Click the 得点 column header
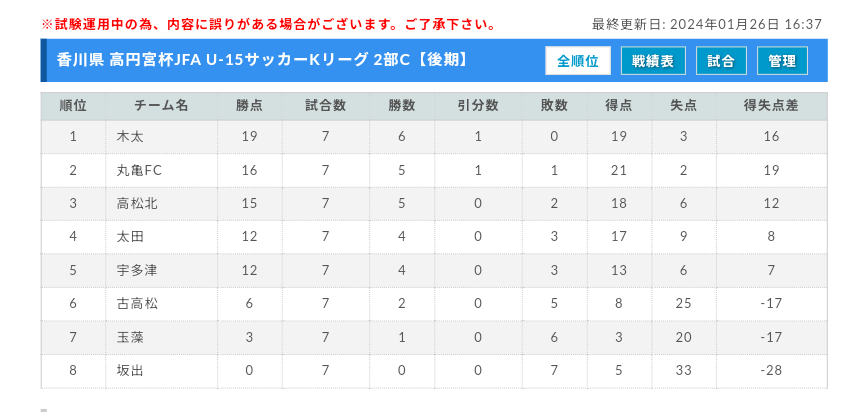 click(x=619, y=105)
